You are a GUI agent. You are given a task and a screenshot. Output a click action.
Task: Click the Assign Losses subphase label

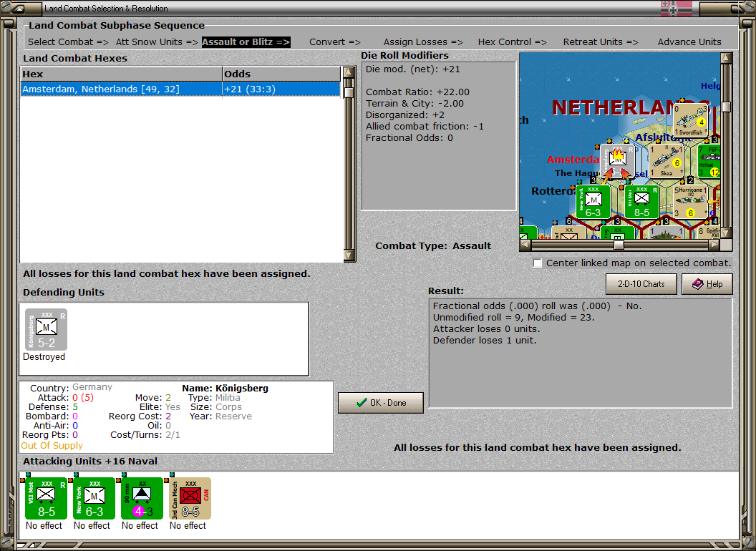pos(423,42)
